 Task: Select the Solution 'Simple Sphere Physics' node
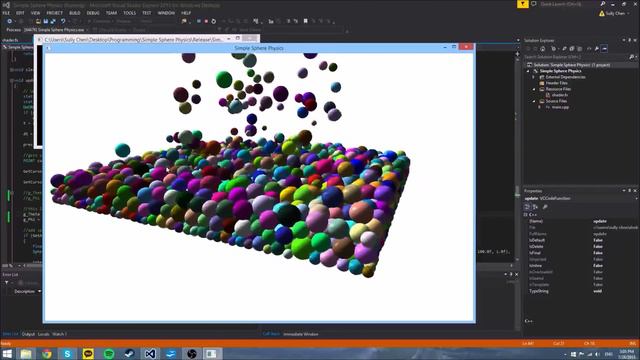571,65
